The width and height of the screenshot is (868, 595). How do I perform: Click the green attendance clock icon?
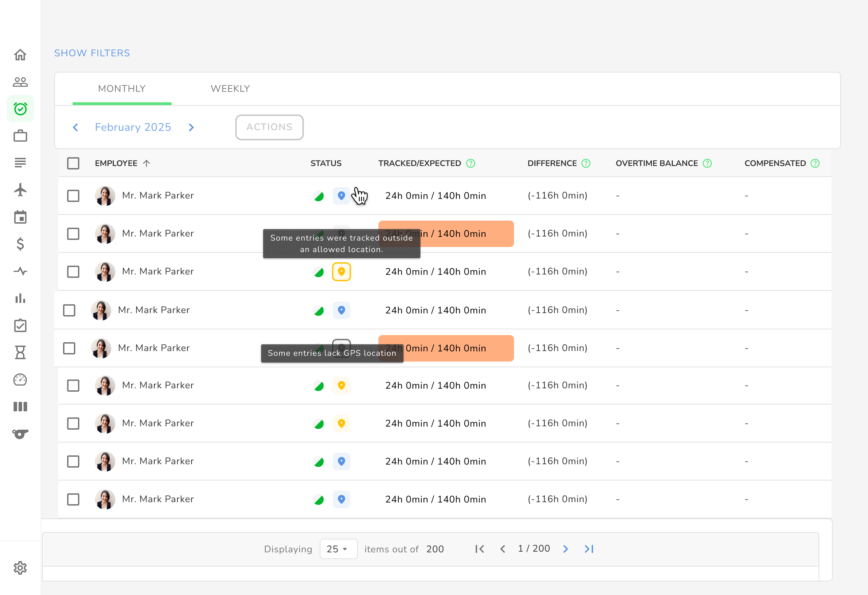click(x=20, y=109)
